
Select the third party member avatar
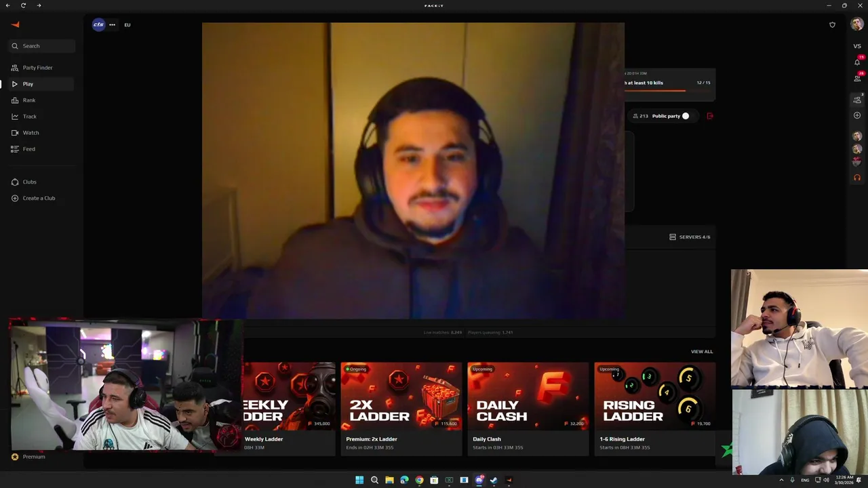click(x=857, y=162)
